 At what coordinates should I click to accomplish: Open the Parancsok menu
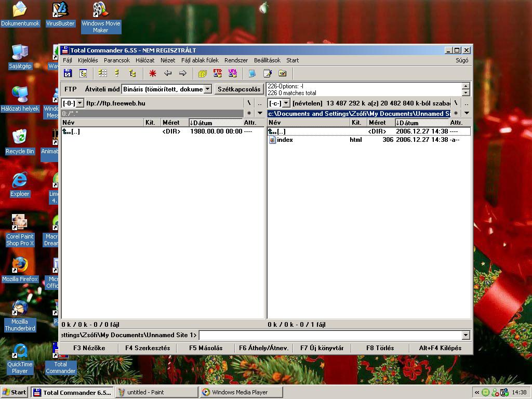tap(117, 60)
